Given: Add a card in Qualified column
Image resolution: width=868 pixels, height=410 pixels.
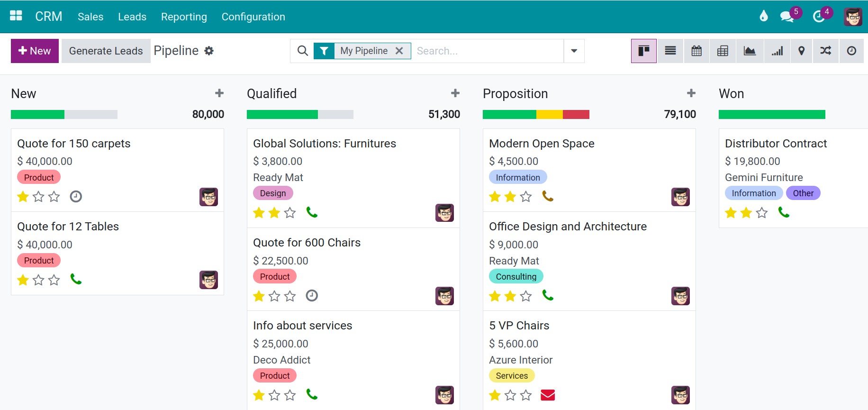Looking at the screenshot, I should click(x=455, y=93).
